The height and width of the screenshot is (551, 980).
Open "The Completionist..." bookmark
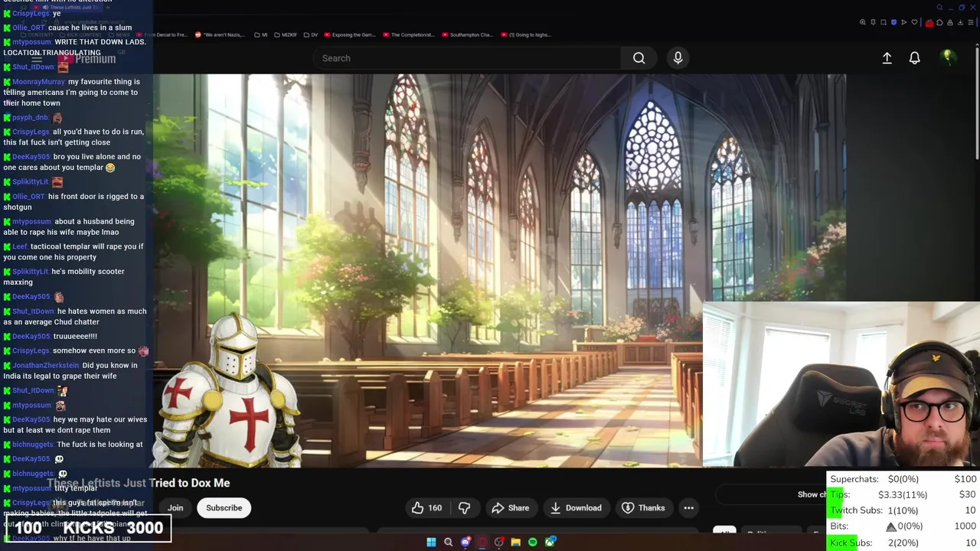[409, 34]
